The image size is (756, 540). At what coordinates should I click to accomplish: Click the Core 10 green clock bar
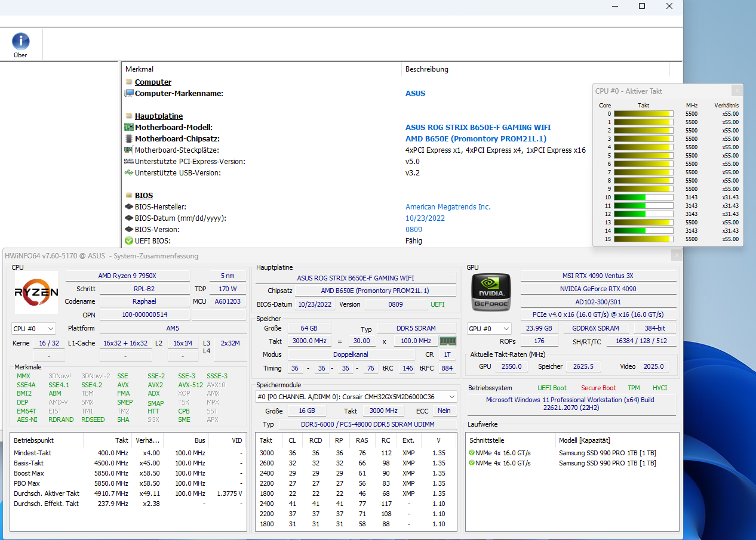coord(644,197)
